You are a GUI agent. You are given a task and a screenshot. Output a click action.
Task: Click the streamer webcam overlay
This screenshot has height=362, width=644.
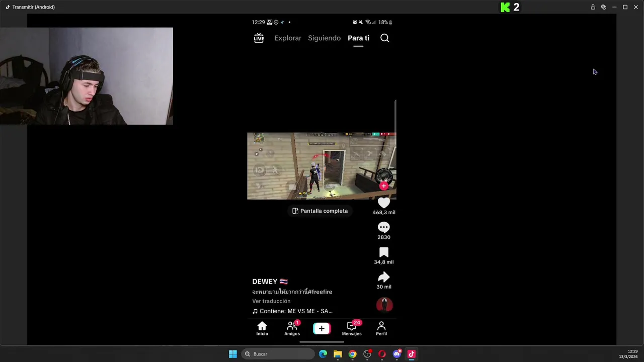[87, 76]
